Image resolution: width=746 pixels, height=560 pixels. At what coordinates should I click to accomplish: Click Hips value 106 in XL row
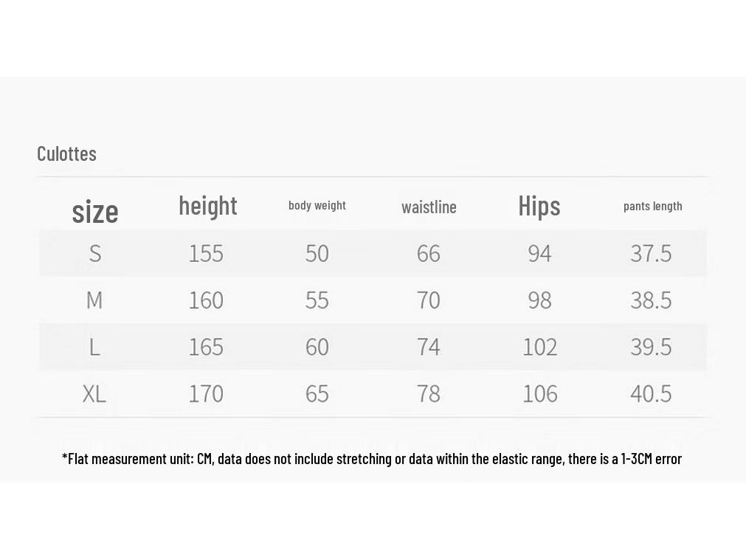[540, 394]
